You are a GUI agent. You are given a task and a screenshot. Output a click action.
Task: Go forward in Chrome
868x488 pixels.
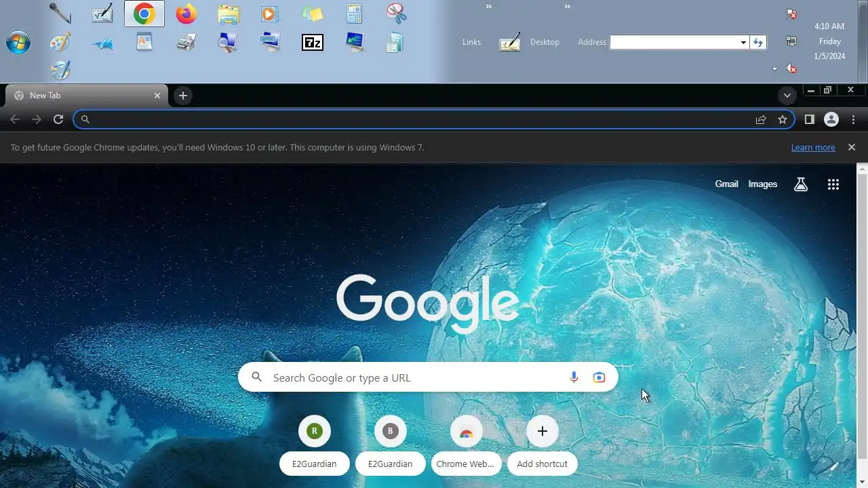click(x=37, y=119)
